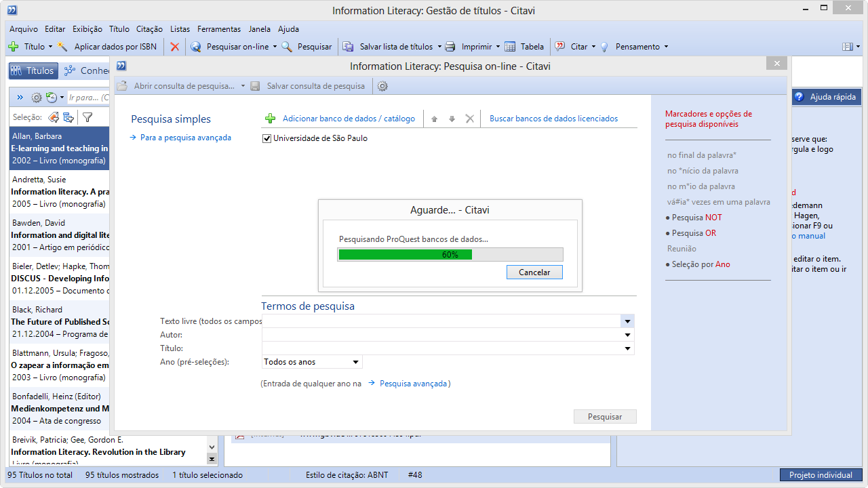Open the Tabela view button

[x=524, y=47]
